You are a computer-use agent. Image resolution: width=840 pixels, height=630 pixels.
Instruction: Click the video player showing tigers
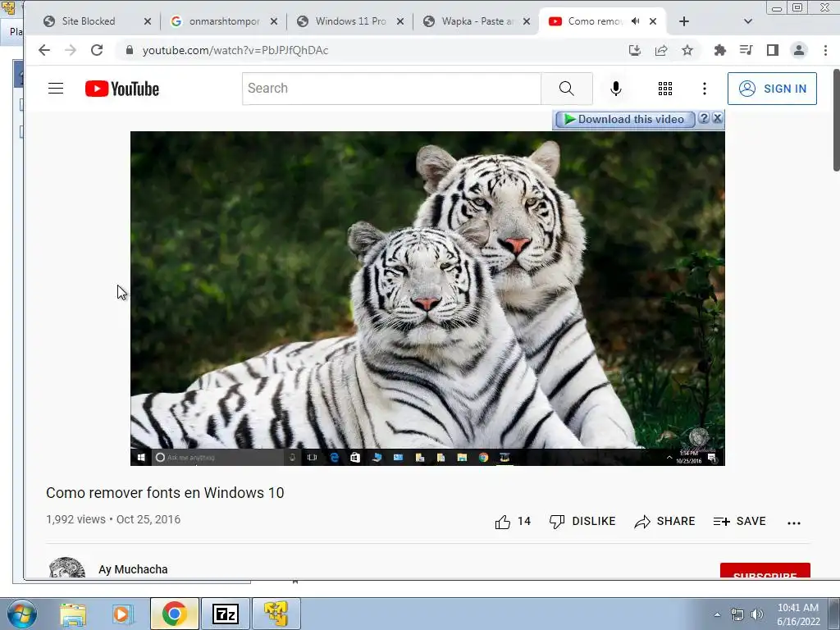click(427, 298)
